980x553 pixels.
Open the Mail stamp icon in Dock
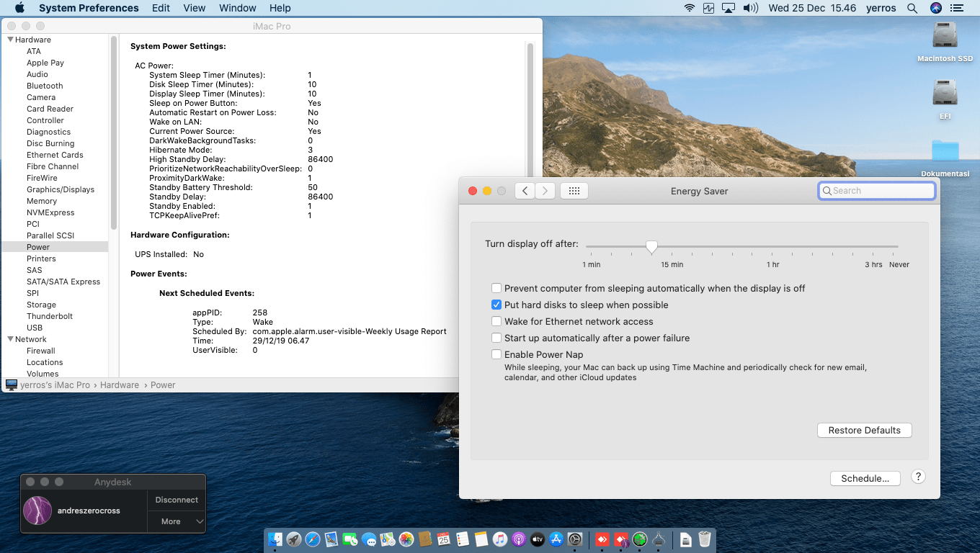tap(331, 539)
